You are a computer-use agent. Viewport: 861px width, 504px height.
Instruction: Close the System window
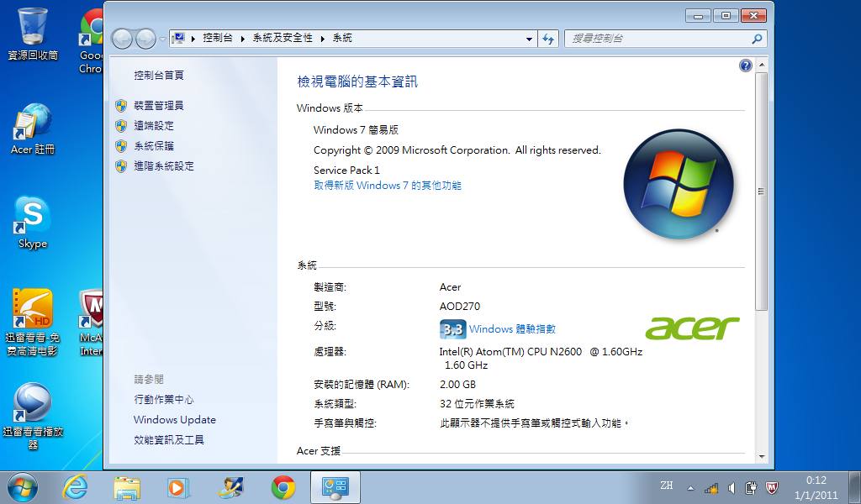coord(753,16)
